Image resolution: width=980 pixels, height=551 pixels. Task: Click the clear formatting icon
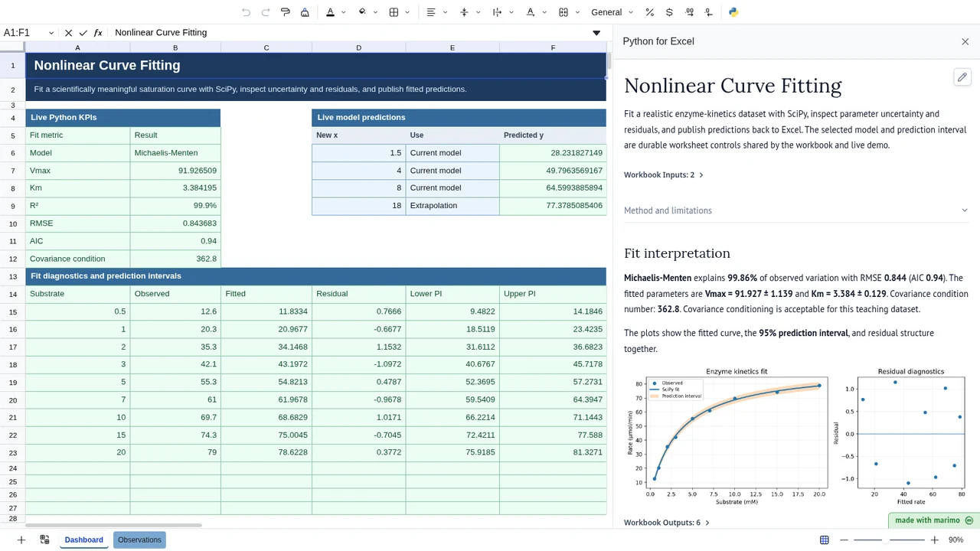(305, 12)
